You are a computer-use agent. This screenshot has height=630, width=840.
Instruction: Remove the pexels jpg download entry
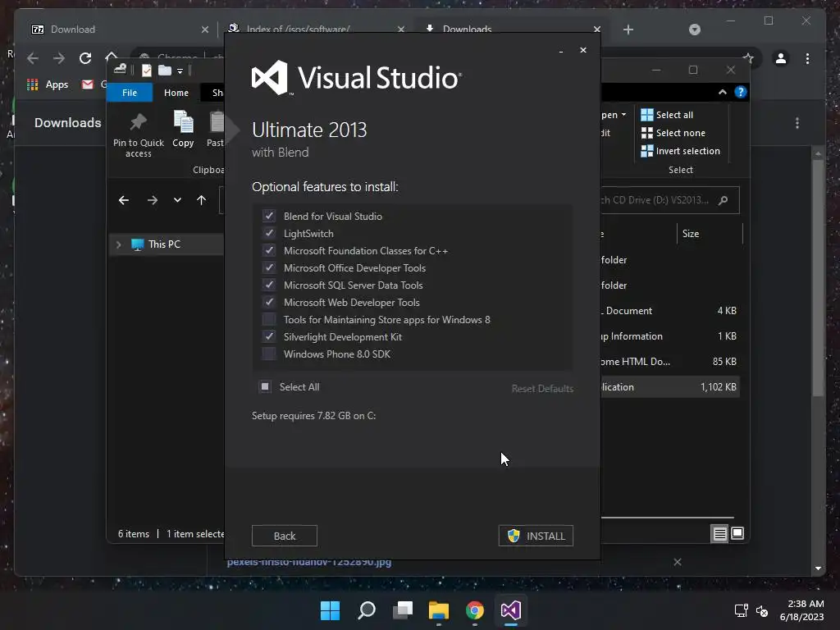[x=678, y=562]
